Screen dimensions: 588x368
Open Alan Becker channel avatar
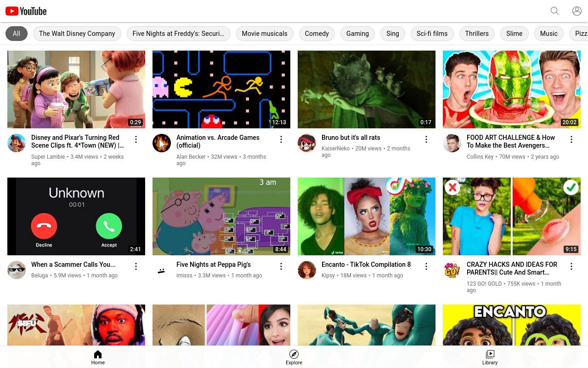pyautogui.click(x=162, y=143)
